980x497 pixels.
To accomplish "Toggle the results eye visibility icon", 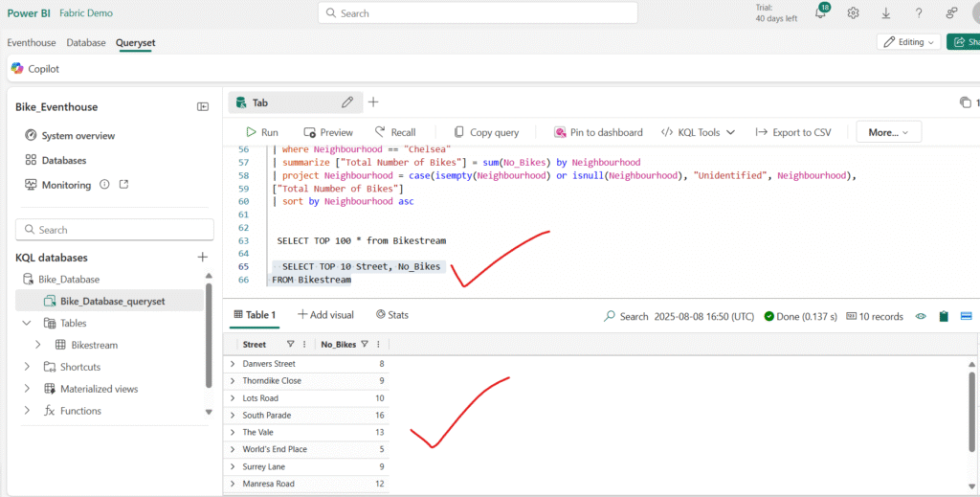I will (x=920, y=316).
